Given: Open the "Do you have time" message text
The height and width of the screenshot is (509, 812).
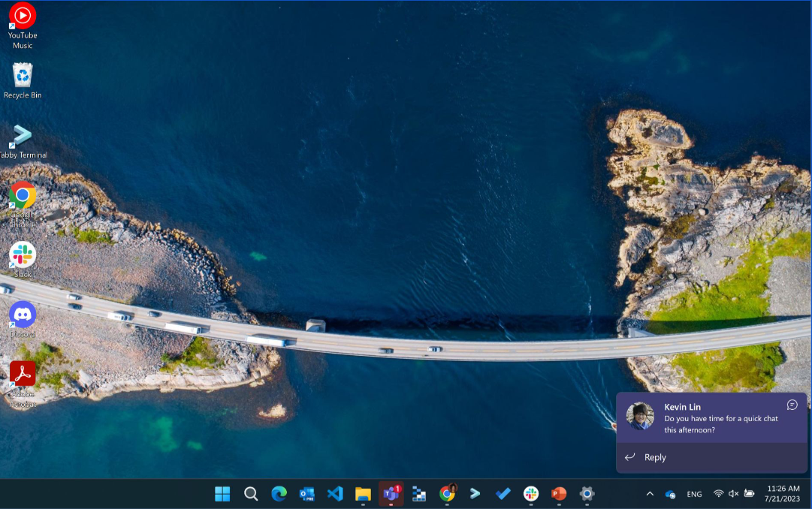Looking at the screenshot, I should tap(721, 424).
